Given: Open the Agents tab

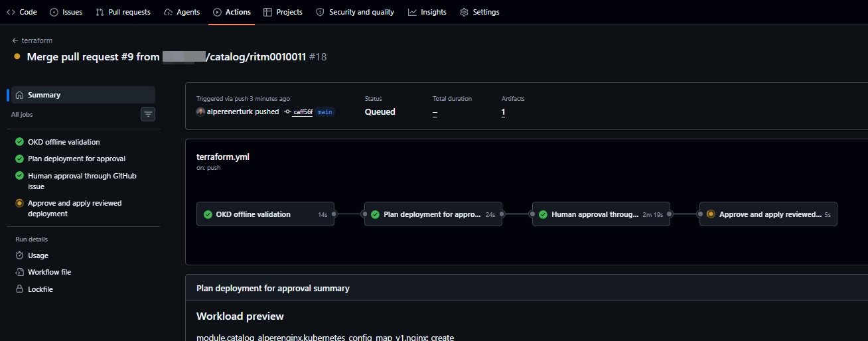Looking at the screenshot, I should [x=182, y=12].
